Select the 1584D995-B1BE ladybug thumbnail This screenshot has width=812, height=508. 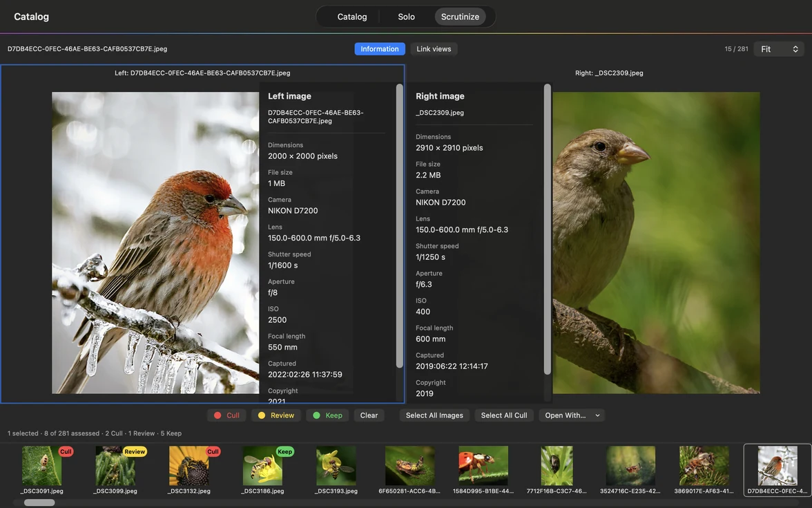pos(483,466)
